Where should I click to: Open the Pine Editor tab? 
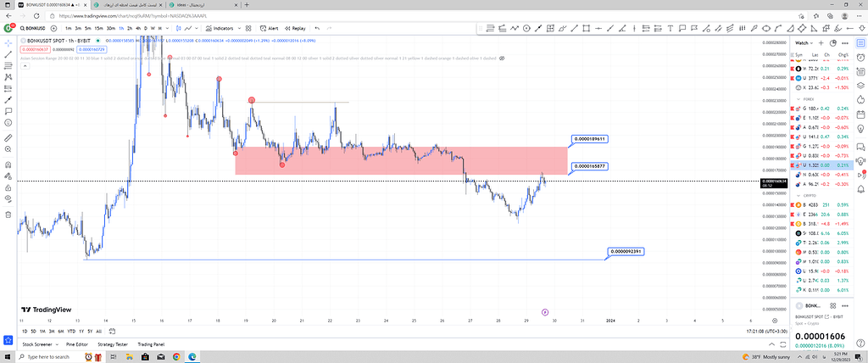click(76, 343)
